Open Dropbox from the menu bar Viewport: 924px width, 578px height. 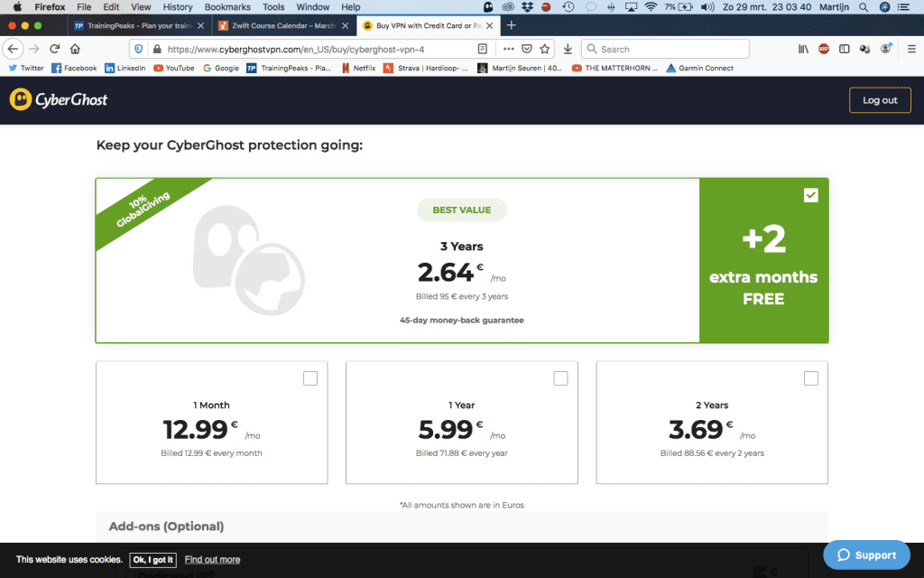pos(527,7)
